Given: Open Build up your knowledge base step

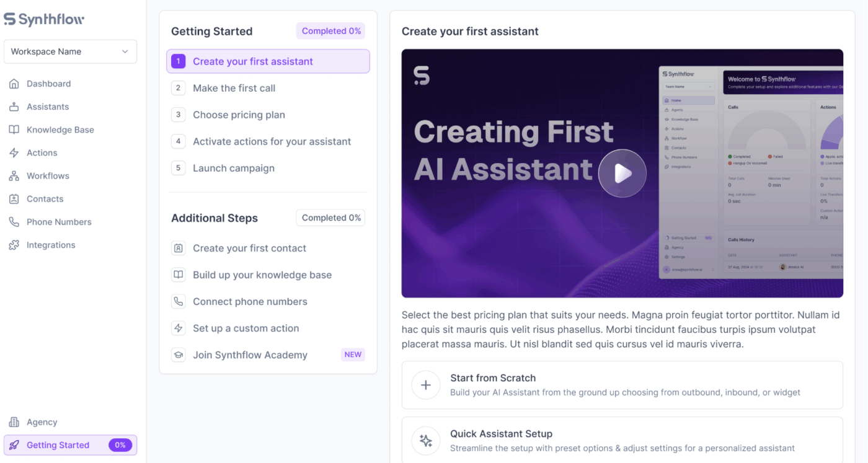Looking at the screenshot, I should click(262, 275).
